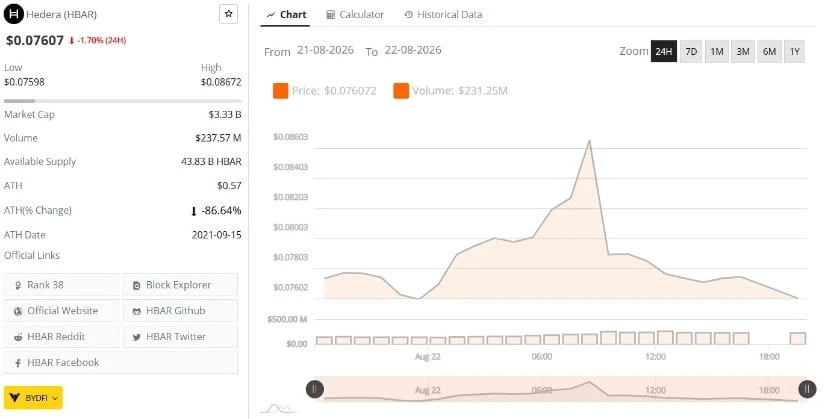Select the 1Y zoom range
The width and height of the screenshot is (825, 419).
[794, 51]
